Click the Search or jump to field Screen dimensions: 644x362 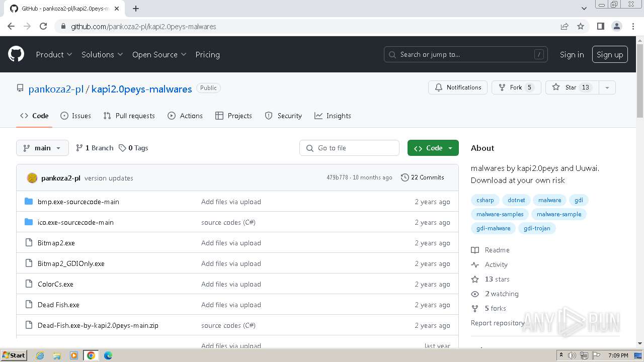pyautogui.click(x=466, y=54)
